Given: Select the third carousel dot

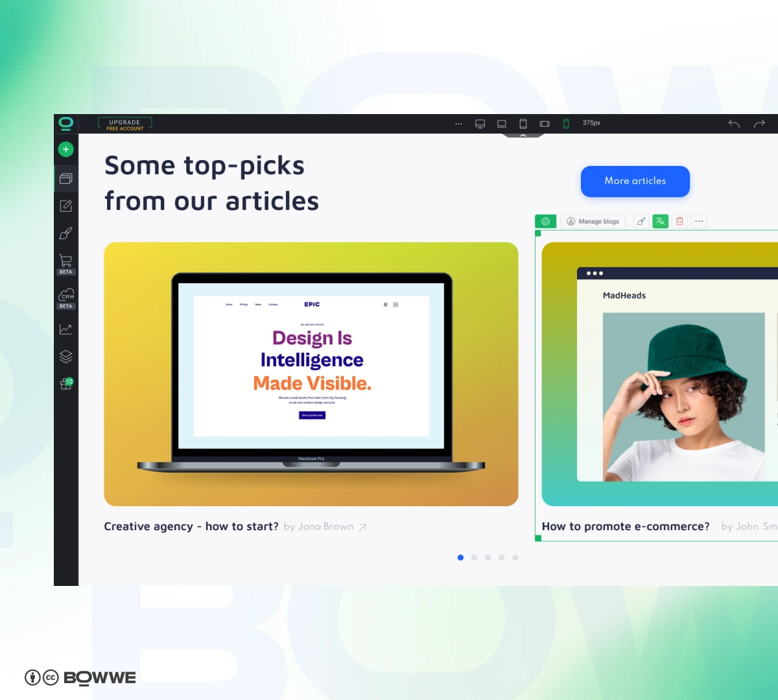Looking at the screenshot, I should [x=488, y=557].
